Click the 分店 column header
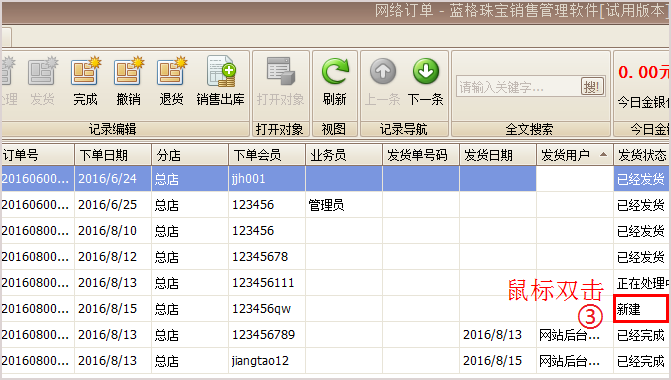This screenshot has height=380, width=671. click(190, 155)
